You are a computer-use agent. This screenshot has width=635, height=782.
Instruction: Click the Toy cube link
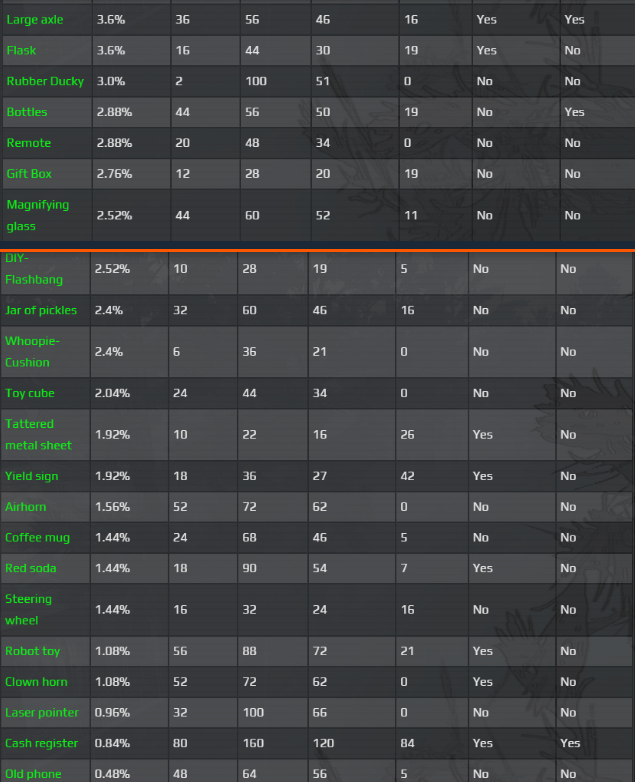(30, 393)
